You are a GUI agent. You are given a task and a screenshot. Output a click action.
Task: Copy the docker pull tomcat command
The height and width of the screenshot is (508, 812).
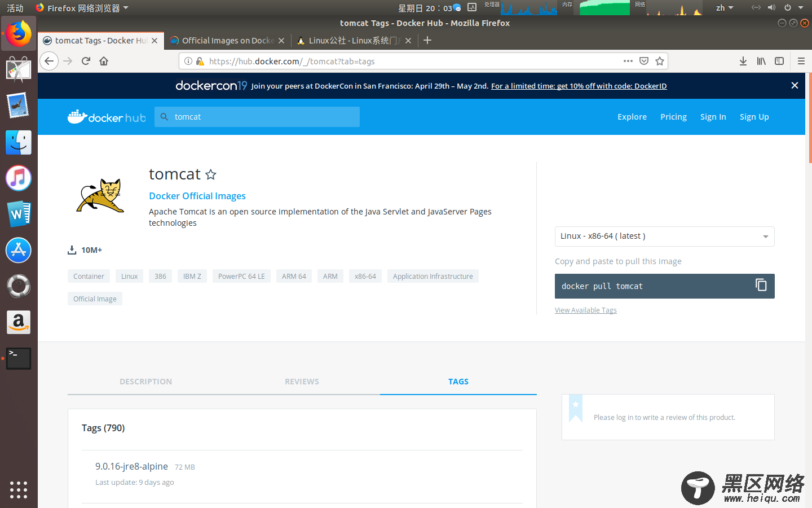(x=761, y=285)
